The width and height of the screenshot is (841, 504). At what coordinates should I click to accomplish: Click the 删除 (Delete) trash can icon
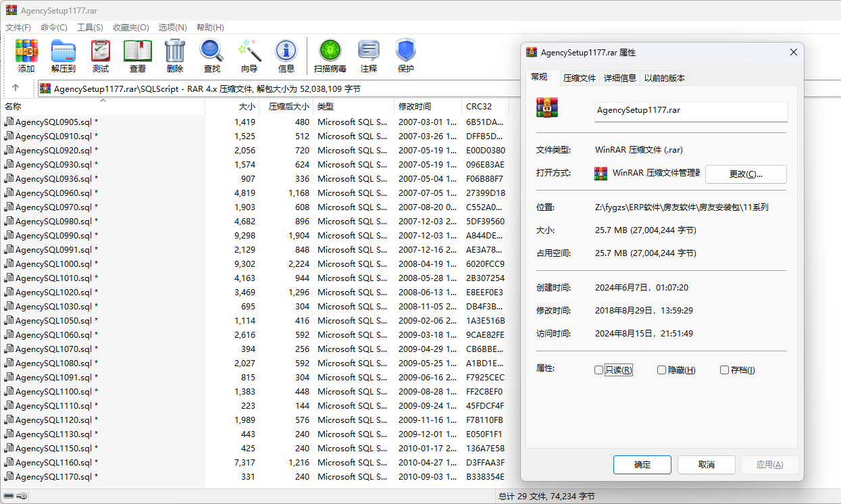[175, 51]
